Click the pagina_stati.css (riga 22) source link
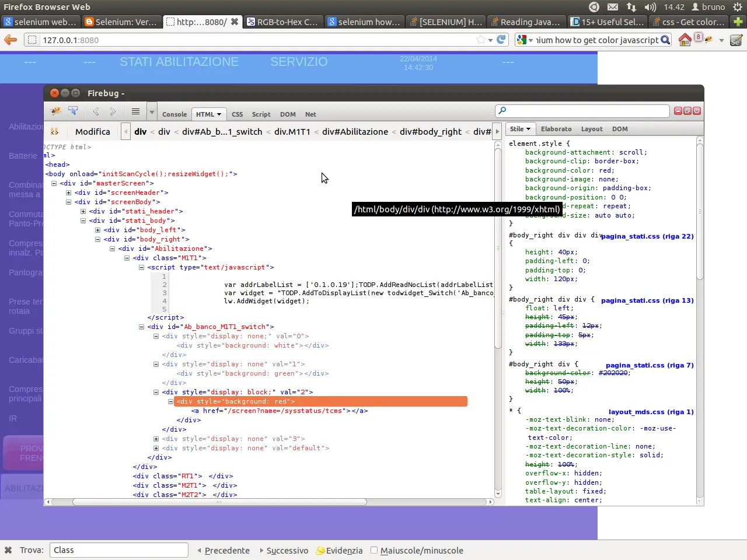This screenshot has height=560, width=747. click(x=647, y=236)
